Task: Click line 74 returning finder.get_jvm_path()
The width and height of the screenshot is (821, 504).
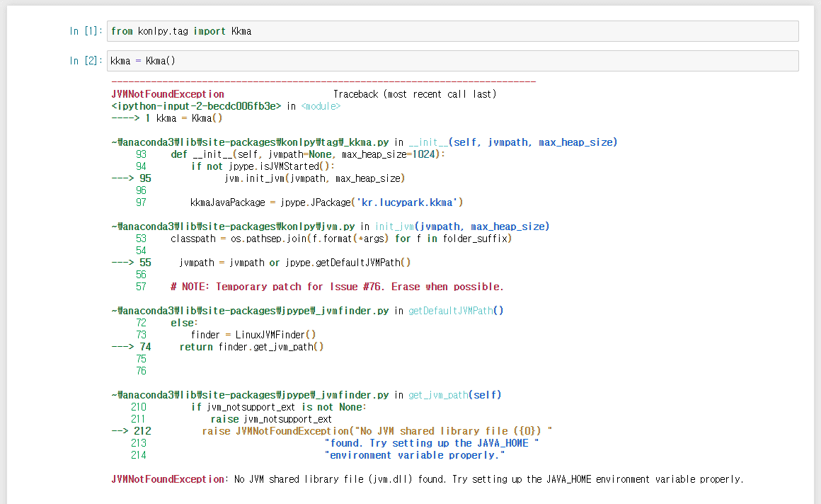Action: point(251,347)
